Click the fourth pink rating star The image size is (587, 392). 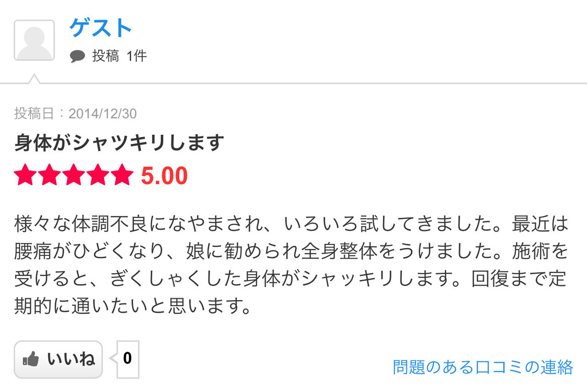[x=98, y=176]
